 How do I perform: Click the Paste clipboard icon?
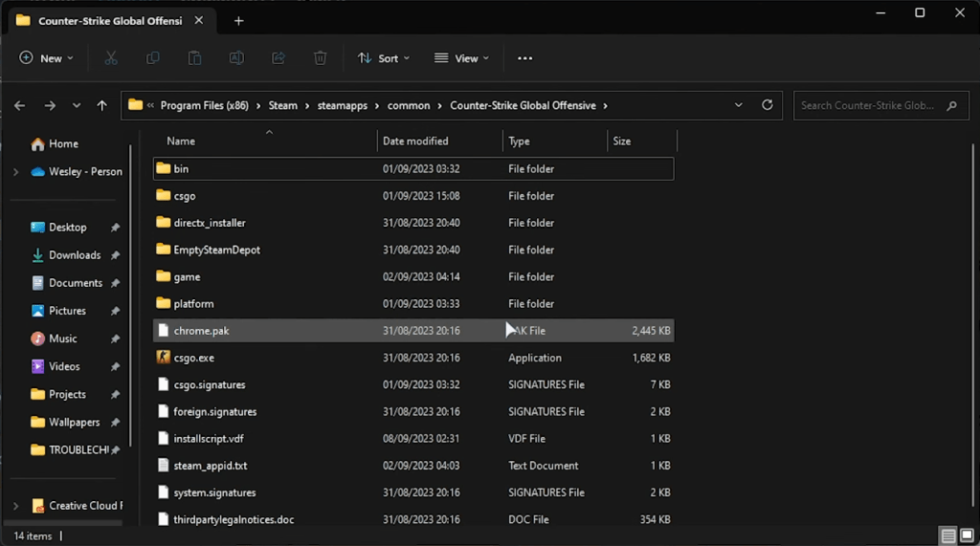click(x=194, y=58)
